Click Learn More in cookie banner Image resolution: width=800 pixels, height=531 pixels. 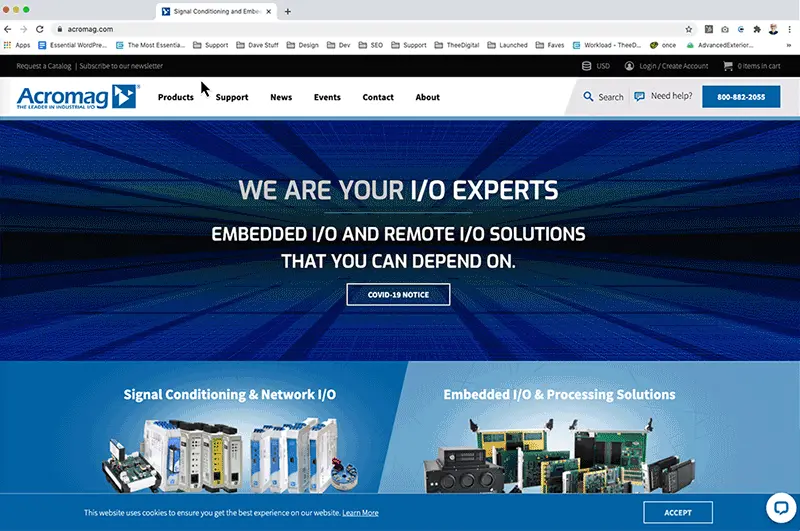click(360, 513)
